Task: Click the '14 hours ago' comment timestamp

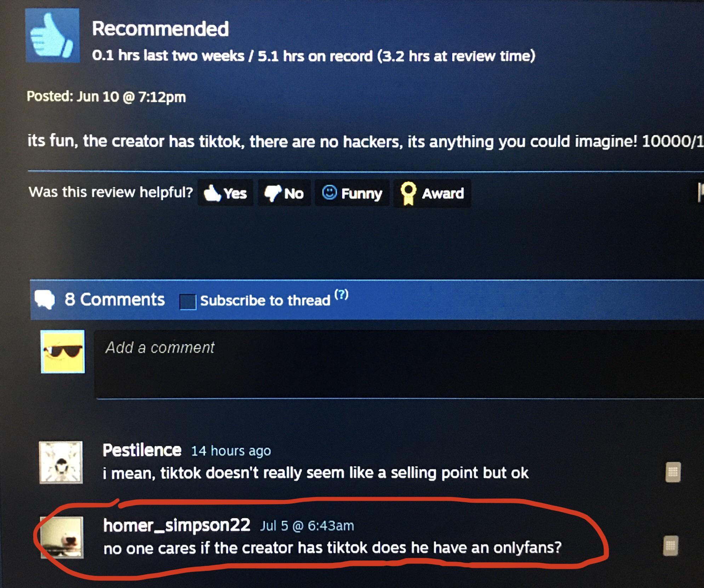Action: [231, 451]
